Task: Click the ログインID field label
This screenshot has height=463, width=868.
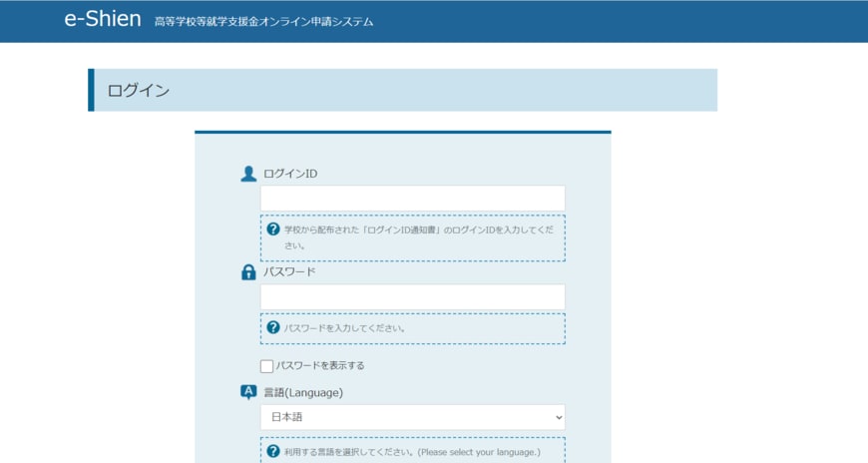Action: 290,174
